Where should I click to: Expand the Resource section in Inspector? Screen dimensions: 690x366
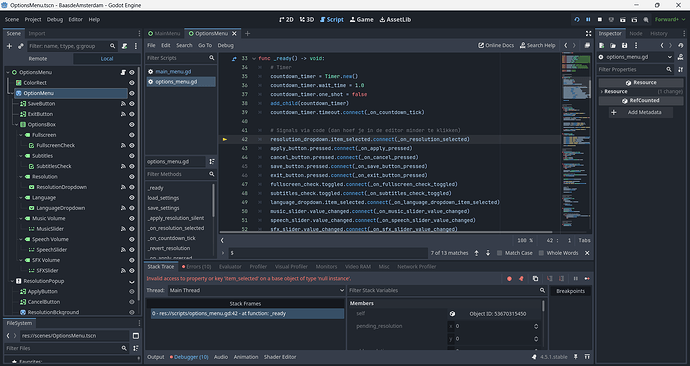602,92
